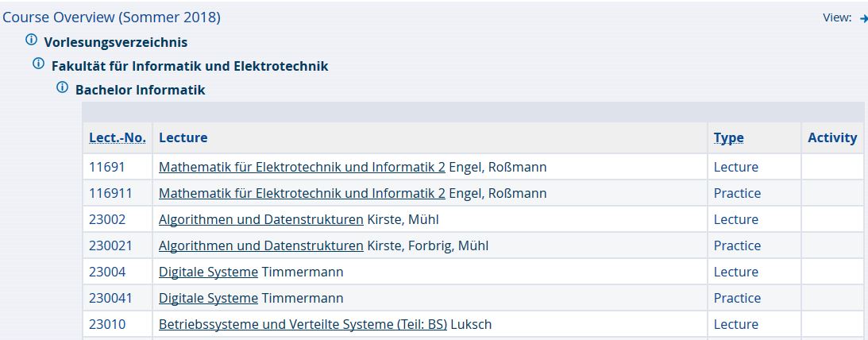Screen dimensions: 868x340
Task: Sort table by Type column header
Action: coord(728,137)
